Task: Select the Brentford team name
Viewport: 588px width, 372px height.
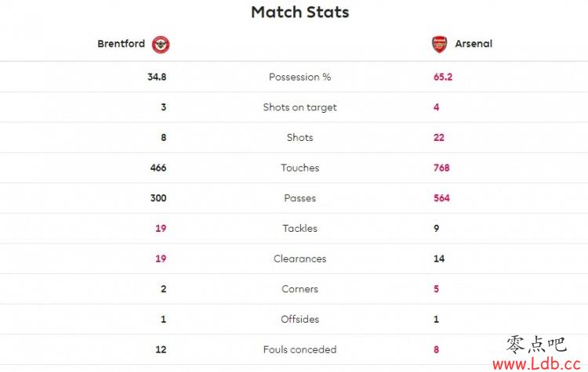Action: pyautogui.click(x=121, y=44)
